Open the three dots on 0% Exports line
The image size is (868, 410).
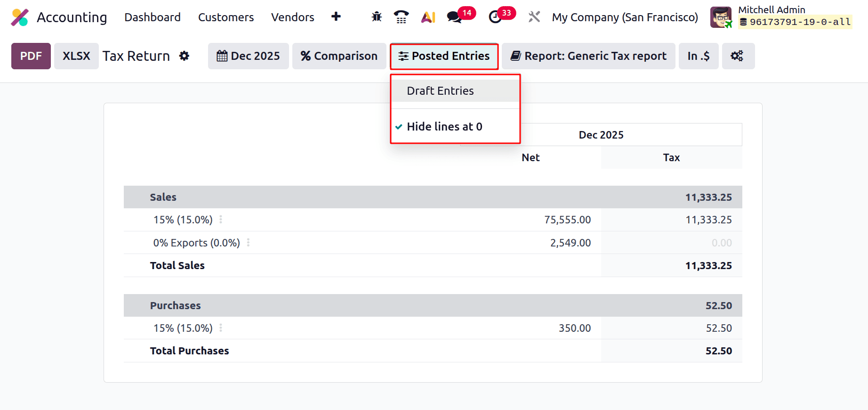tap(248, 243)
